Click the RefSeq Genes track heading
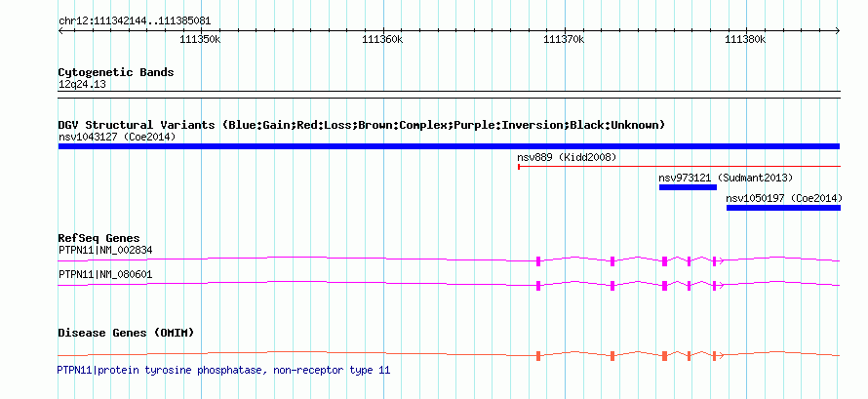The image size is (868, 399). point(99,238)
